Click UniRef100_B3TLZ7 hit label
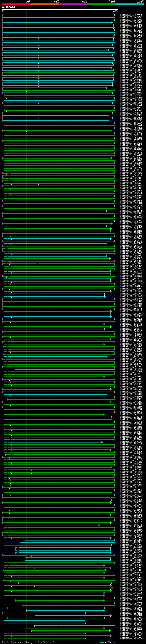This screenshot has height=644, width=146. [x=131, y=30]
